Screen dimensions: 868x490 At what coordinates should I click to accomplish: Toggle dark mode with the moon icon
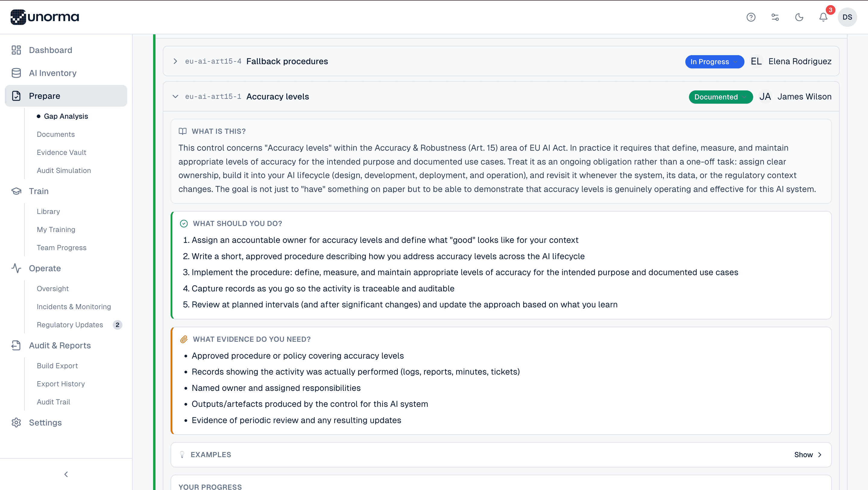click(799, 17)
